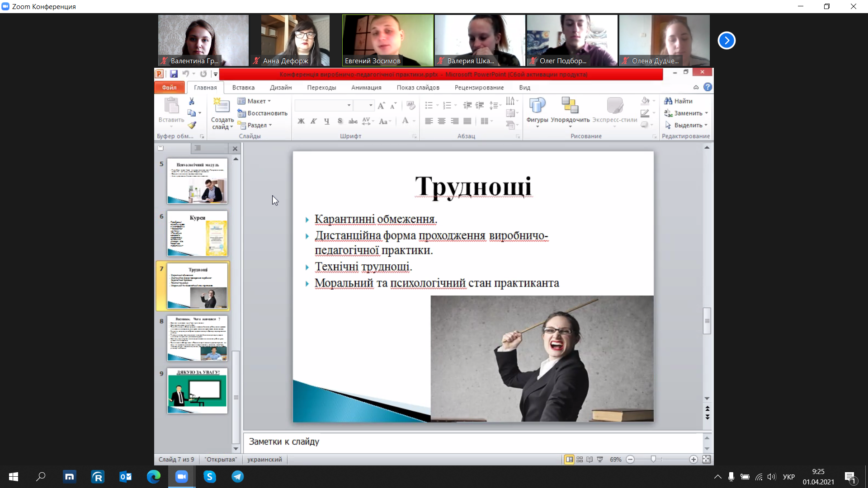
Task: Click the Упорядочить arrange icon
Action: tap(570, 106)
